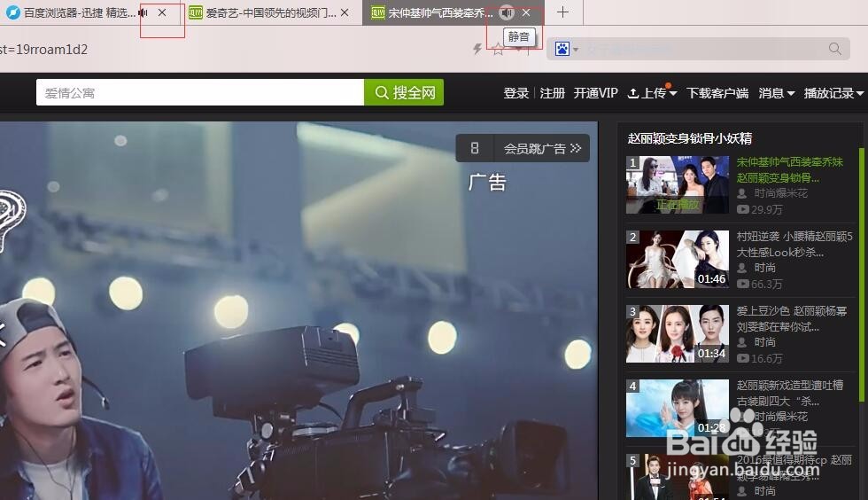Click the 广告 label on the video
Image resolution: width=868 pixels, height=500 pixels.
[x=488, y=182]
